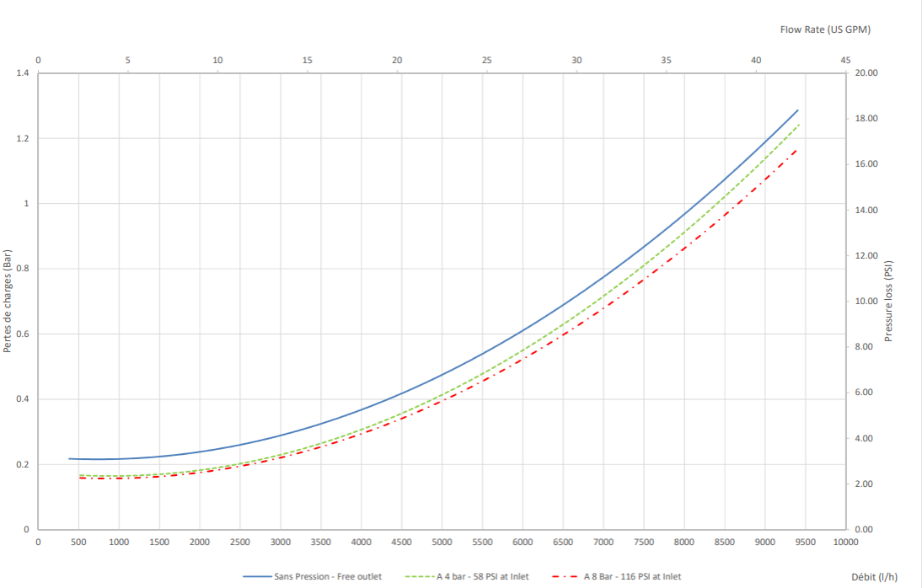Click the 8500 label on bottom axis
The height and width of the screenshot is (588, 922).
pyautogui.click(x=725, y=543)
